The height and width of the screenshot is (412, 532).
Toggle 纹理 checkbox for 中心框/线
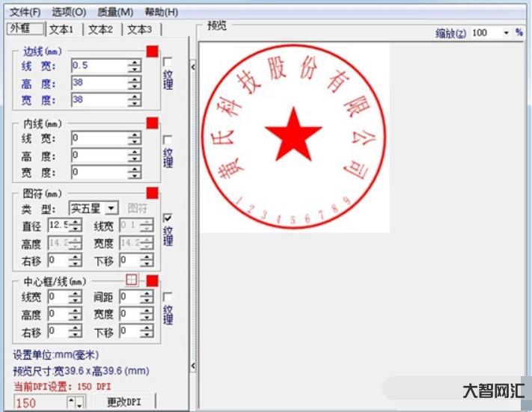[168, 297]
